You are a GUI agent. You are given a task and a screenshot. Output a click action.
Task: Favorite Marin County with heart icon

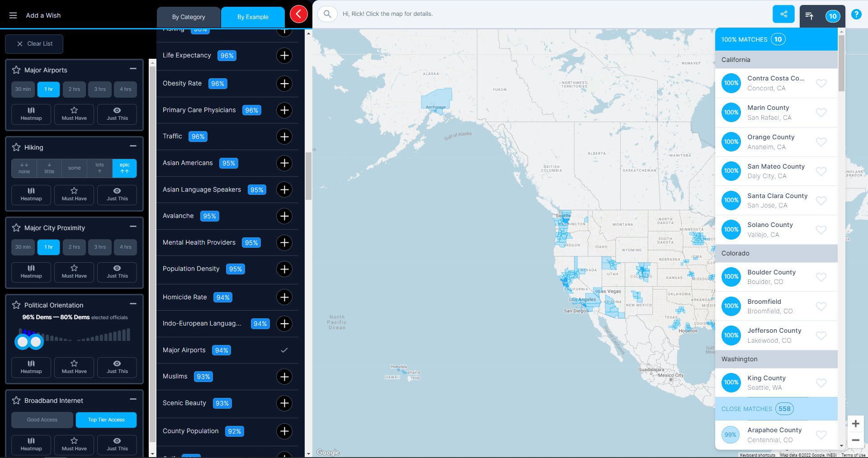point(821,113)
